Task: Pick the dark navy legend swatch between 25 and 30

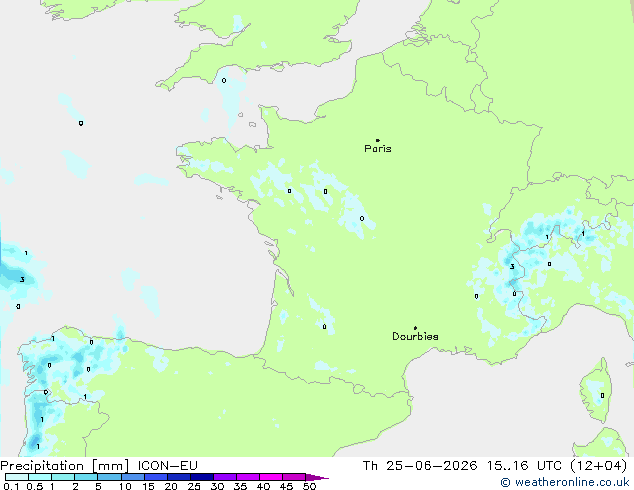Action: (x=202, y=477)
